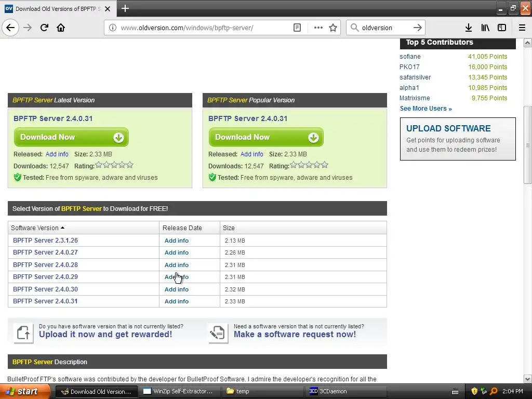Close the Download Old Versions tab
The image size is (532, 399).
click(x=108, y=9)
